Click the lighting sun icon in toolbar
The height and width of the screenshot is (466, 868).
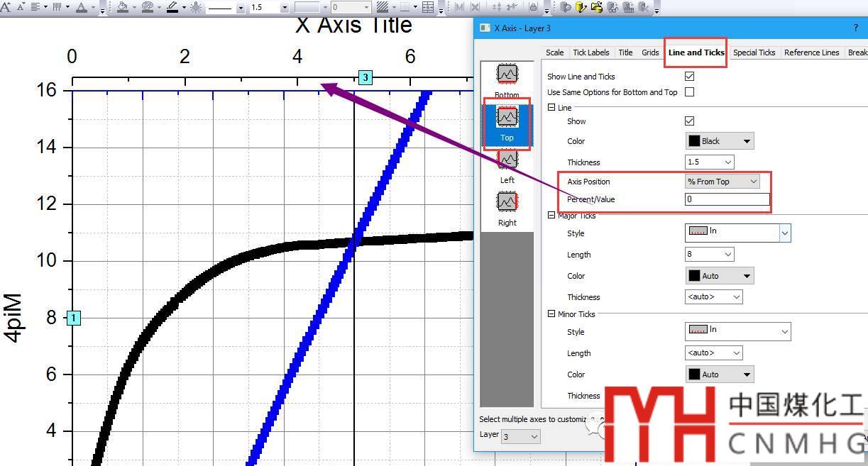click(x=196, y=7)
